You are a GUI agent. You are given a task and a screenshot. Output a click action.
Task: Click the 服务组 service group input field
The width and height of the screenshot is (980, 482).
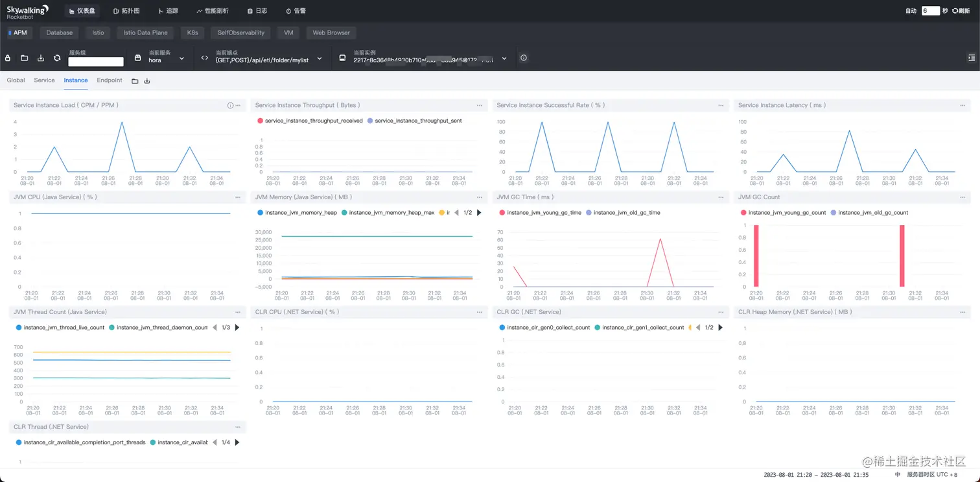coord(96,62)
